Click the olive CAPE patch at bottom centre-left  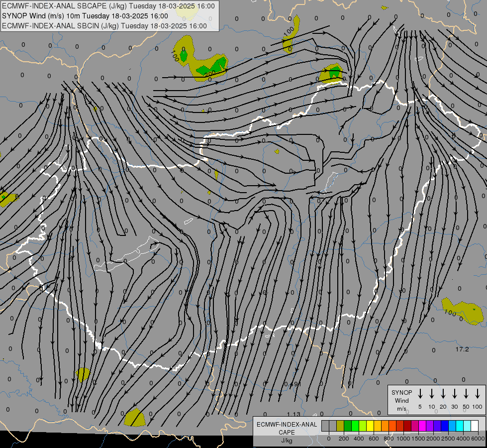135,418
